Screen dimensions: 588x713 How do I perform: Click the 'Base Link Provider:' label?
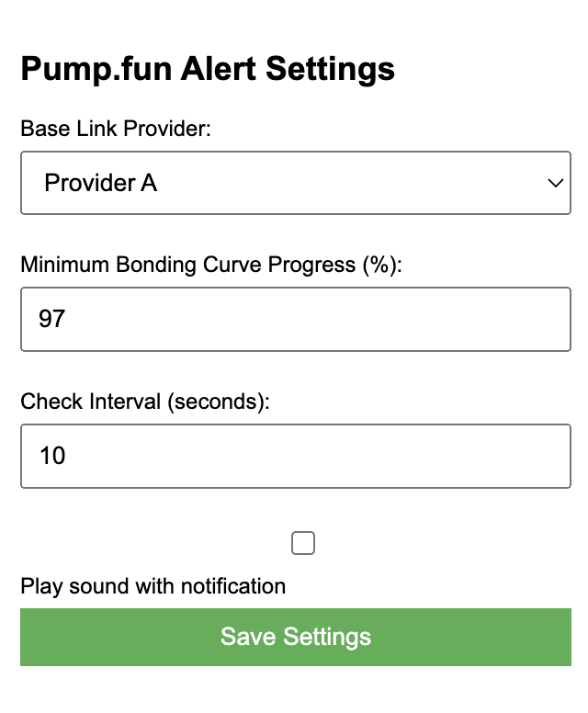click(x=116, y=129)
